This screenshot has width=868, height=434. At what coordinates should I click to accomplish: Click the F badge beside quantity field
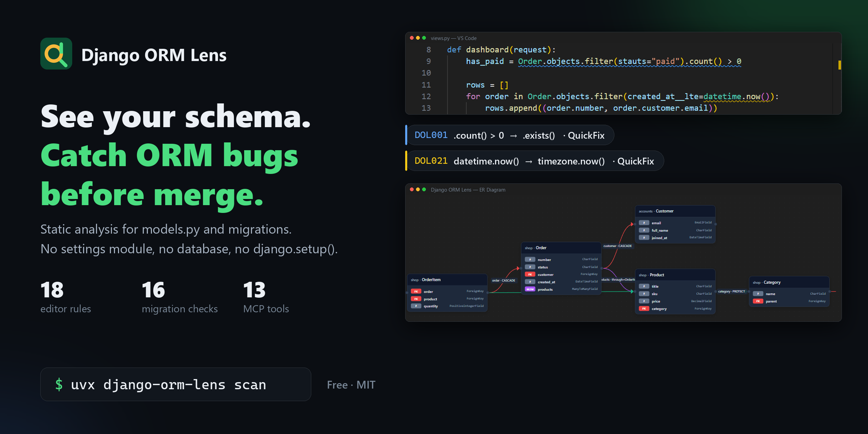click(416, 306)
